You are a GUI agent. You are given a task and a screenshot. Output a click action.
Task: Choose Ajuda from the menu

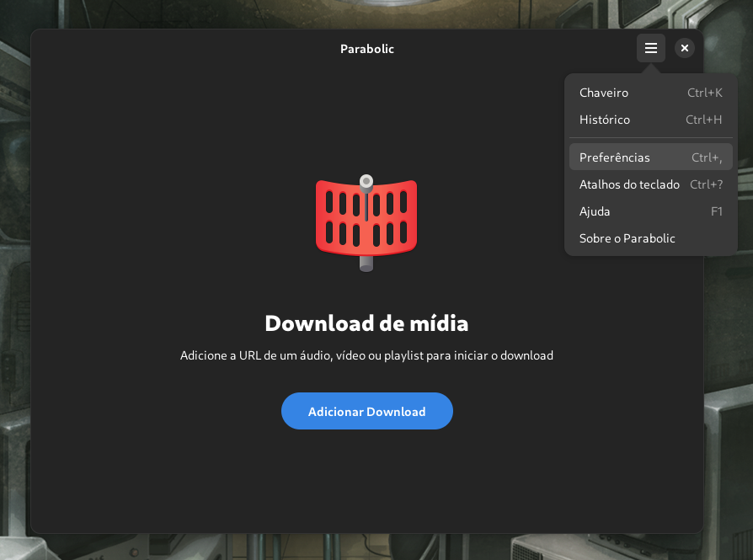[x=651, y=211]
